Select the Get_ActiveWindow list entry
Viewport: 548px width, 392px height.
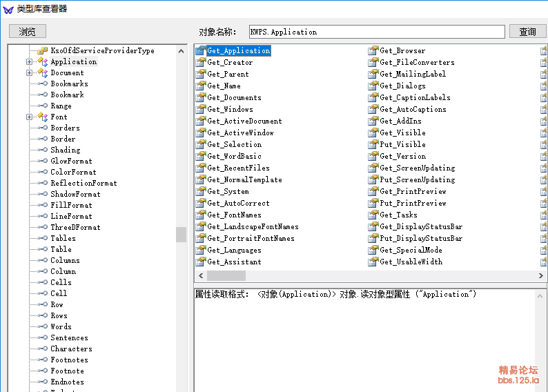240,133
